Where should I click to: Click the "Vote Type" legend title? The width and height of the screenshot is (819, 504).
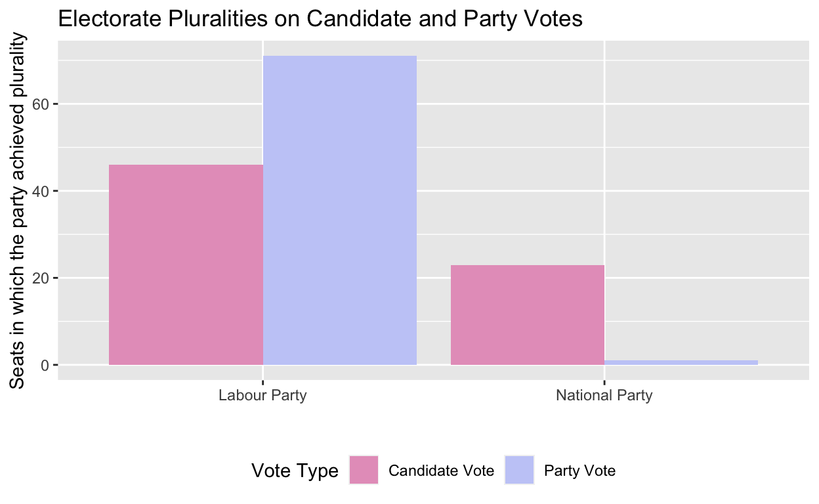[x=295, y=471]
